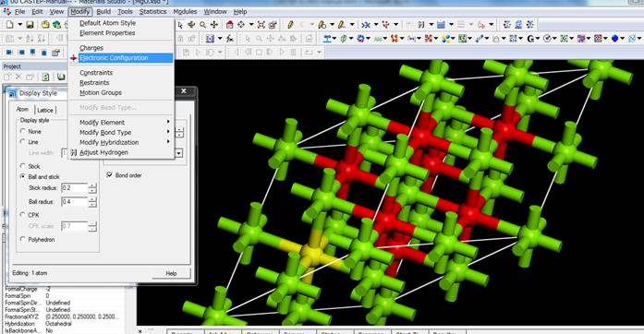Click the Save floppy disk icon
This screenshot has width=644, height=334.
click(x=30, y=25)
